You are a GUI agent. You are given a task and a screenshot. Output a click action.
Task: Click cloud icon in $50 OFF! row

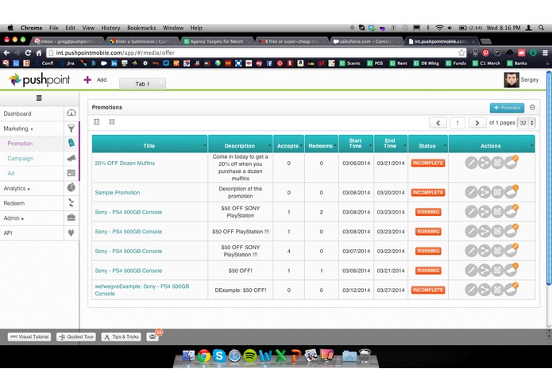pos(511,270)
